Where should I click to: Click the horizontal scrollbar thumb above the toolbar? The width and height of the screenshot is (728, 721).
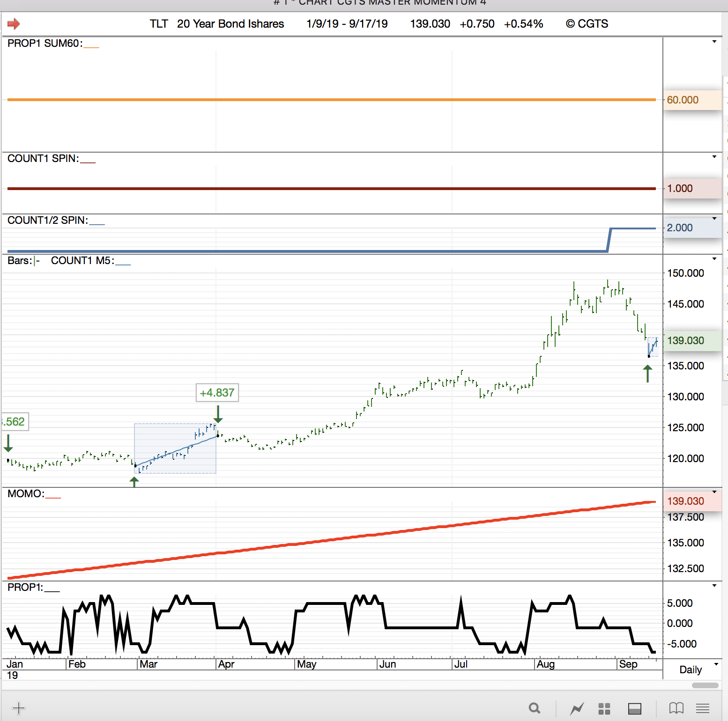point(705,685)
